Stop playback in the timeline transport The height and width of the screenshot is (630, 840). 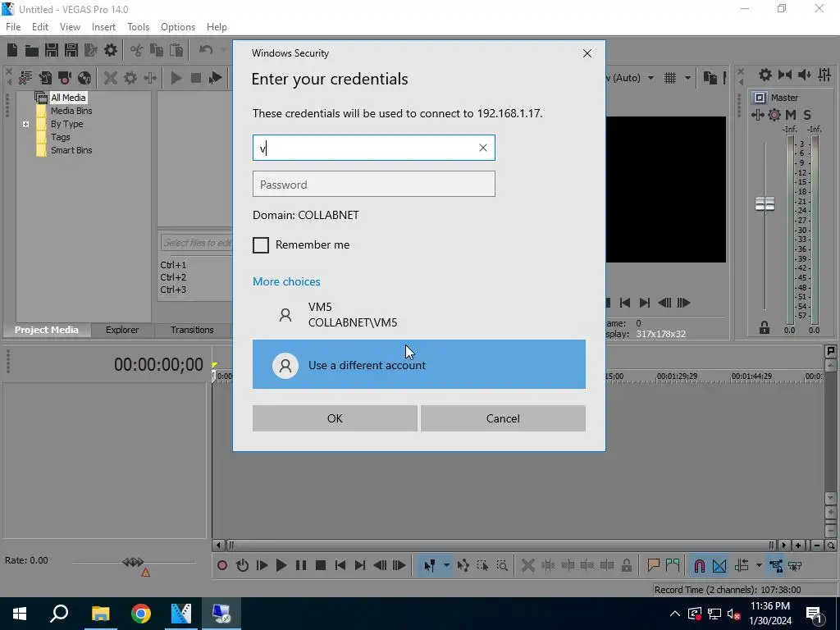pyautogui.click(x=321, y=565)
